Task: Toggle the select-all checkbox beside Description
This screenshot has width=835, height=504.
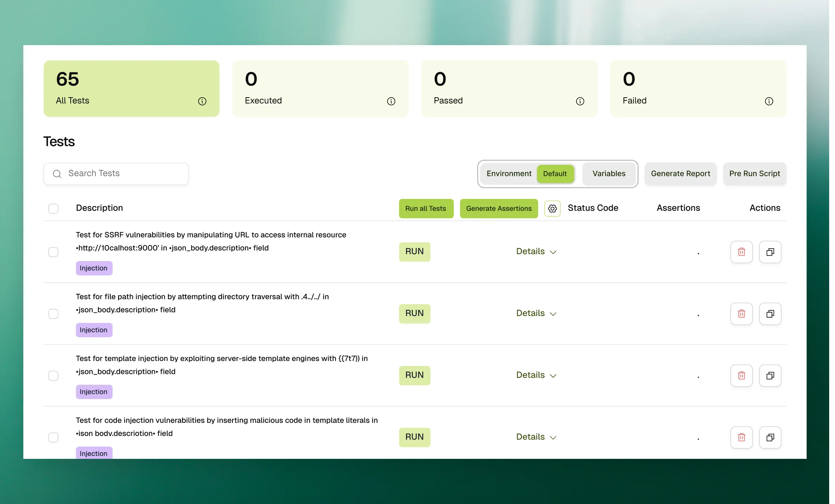Action: (53, 208)
